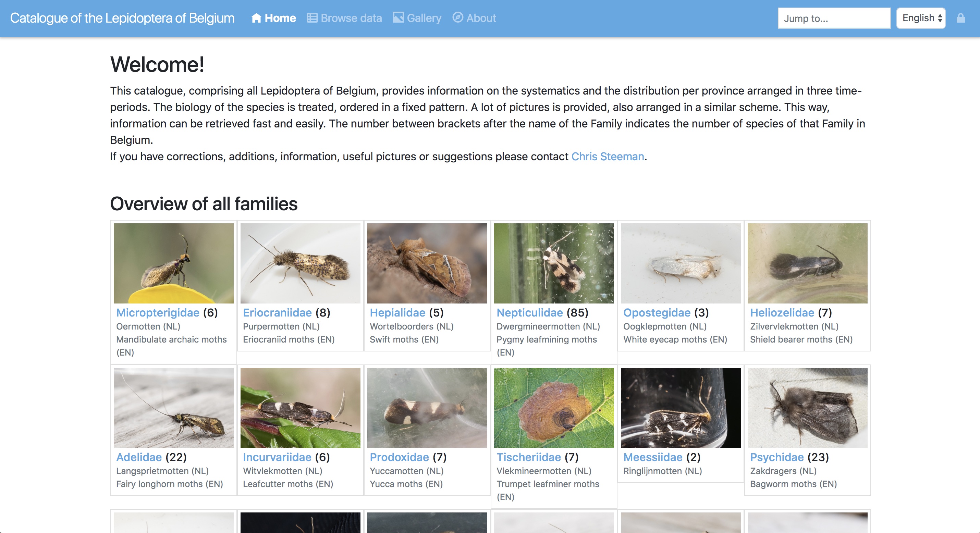Focus the Jump to search field
The width and height of the screenshot is (980, 533).
(x=834, y=18)
